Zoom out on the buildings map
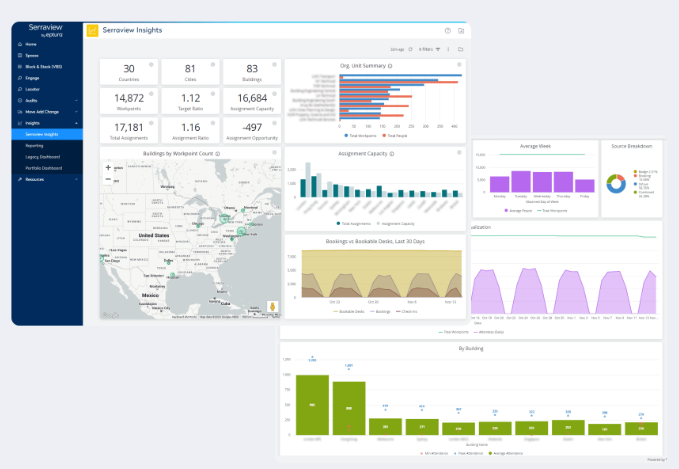 108,179
